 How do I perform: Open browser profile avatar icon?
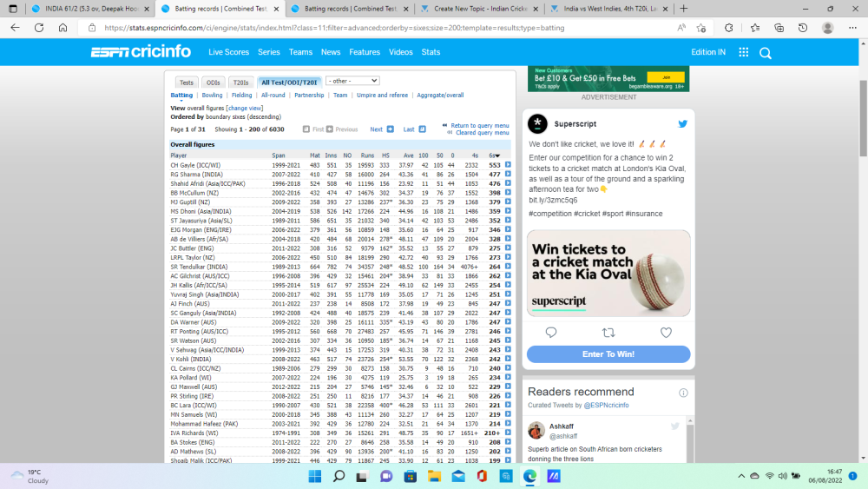(827, 28)
